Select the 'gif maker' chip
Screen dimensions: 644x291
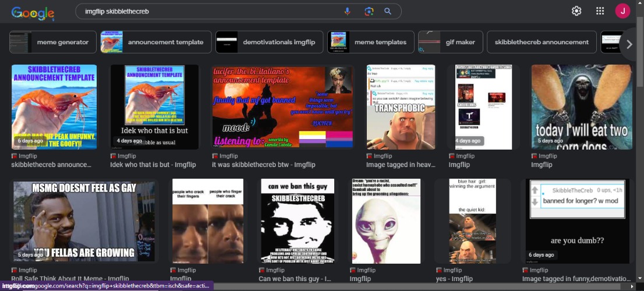451,42
